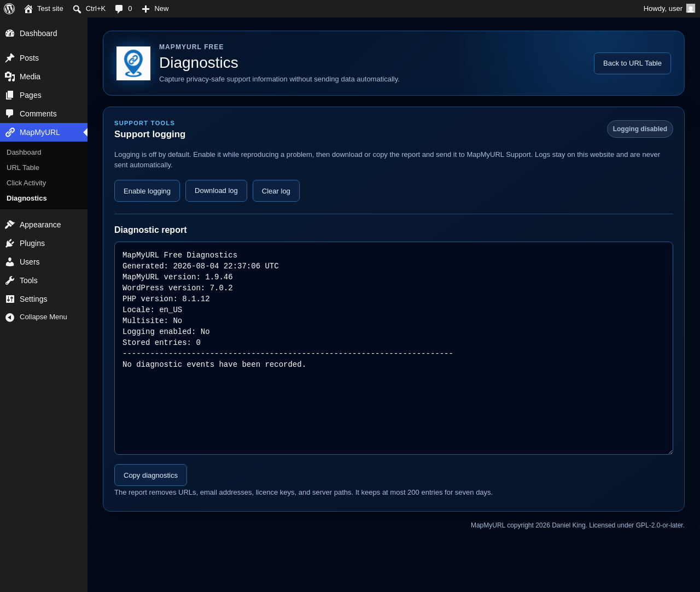The image size is (700, 592).
Task: Click the MapMyURL chain link icon
Action: tap(10, 132)
